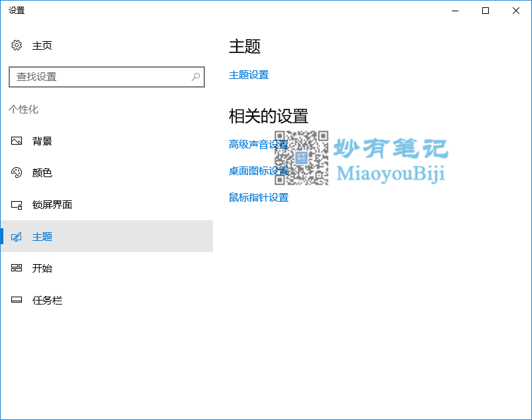
Task: Minimize the 设置 window
Action: coord(455,11)
